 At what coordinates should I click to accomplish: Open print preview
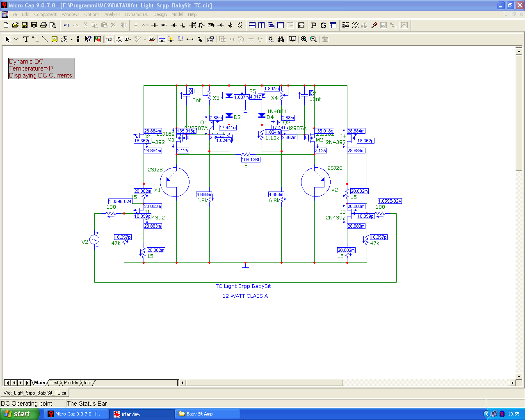tap(53, 25)
